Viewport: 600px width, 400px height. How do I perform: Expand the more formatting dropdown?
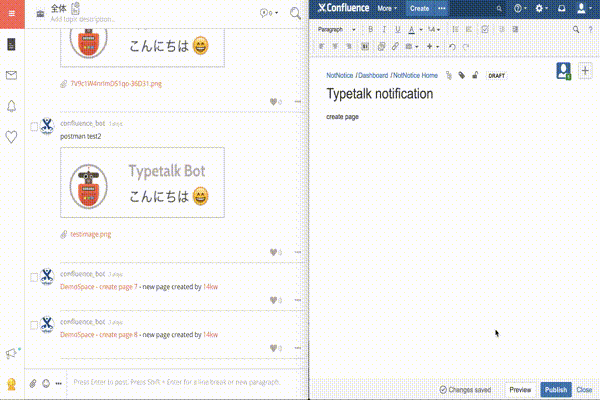click(x=434, y=29)
